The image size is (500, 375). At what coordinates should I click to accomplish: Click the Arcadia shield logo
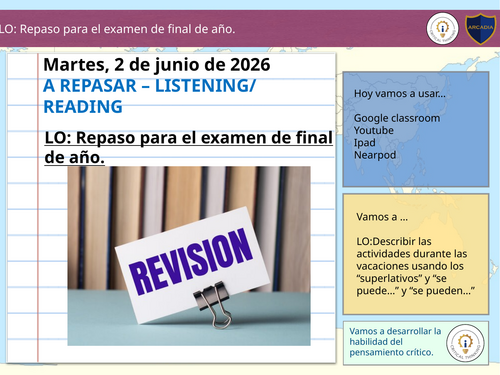point(480,29)
